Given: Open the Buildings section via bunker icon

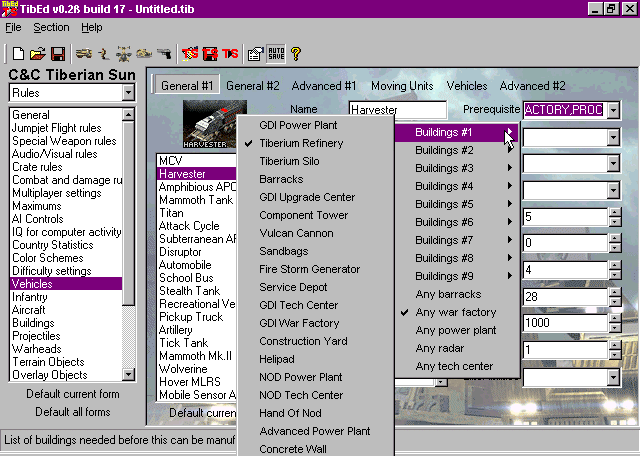Looking at the screenshot, I should [144, 53].
